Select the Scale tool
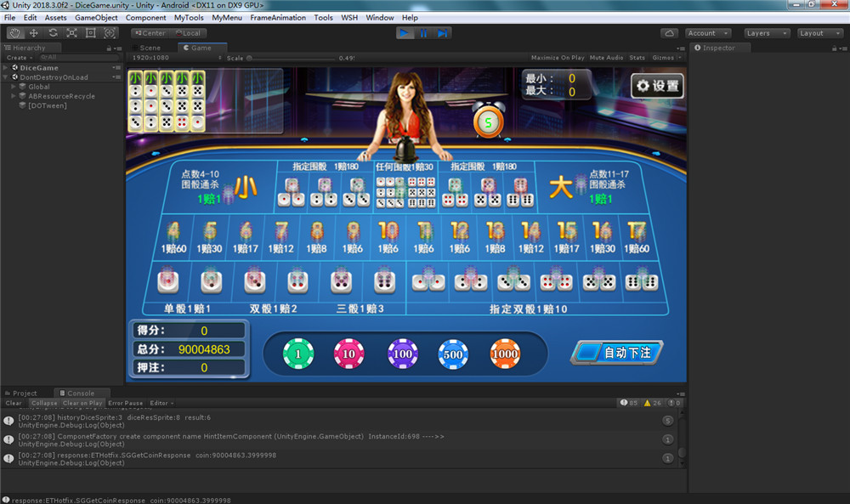Screen dimensions: 850x504 pos(71,32)
